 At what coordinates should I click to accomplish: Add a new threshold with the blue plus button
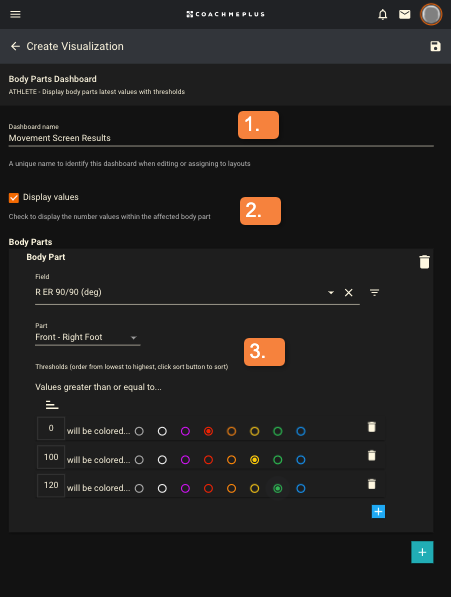tap(378, 511)
